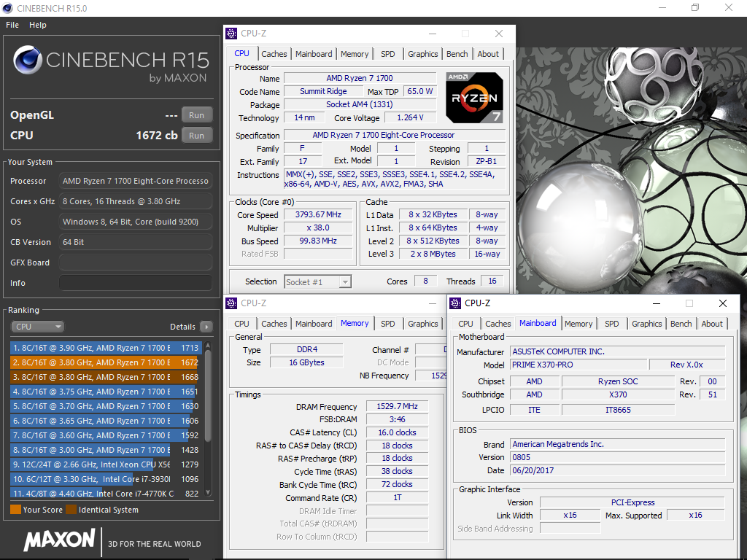This screenshot has width=747, height=560.
Task: Click the orange Your Score color swatch
Action: click(x=16, y=510)
